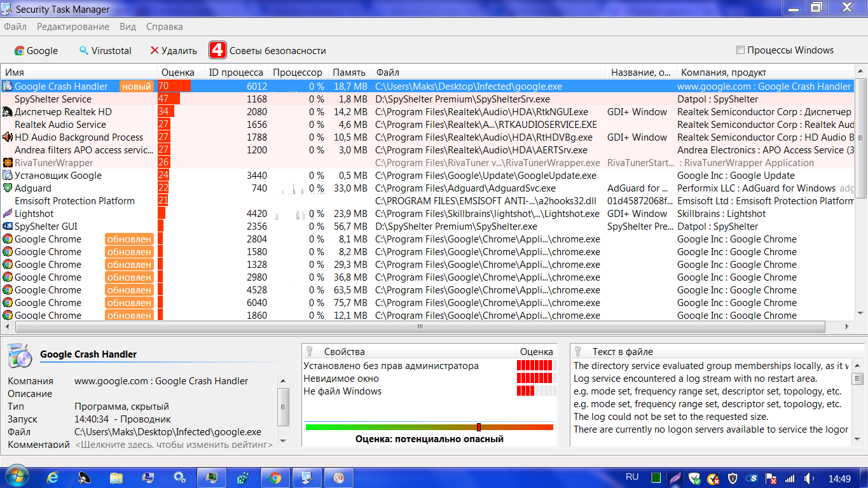868x488 pixels.
Task: Open the volume speaker tray icon
Action: point(809,478)
